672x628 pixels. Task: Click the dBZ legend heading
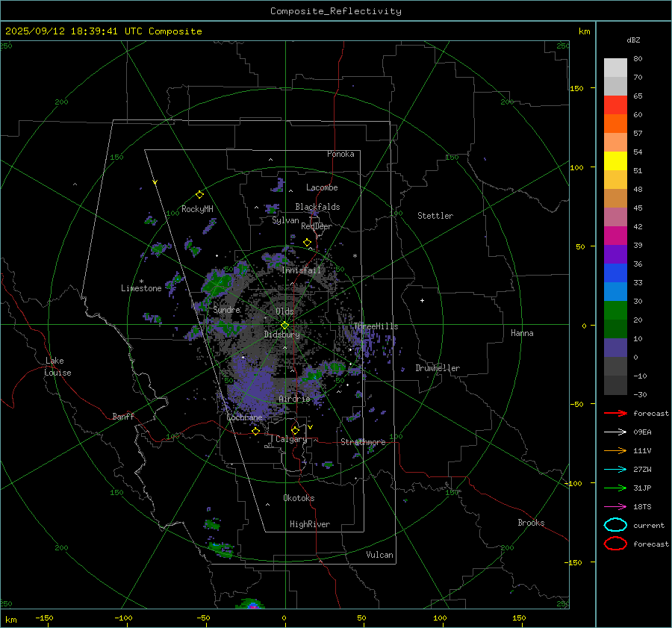coord(633,40)
